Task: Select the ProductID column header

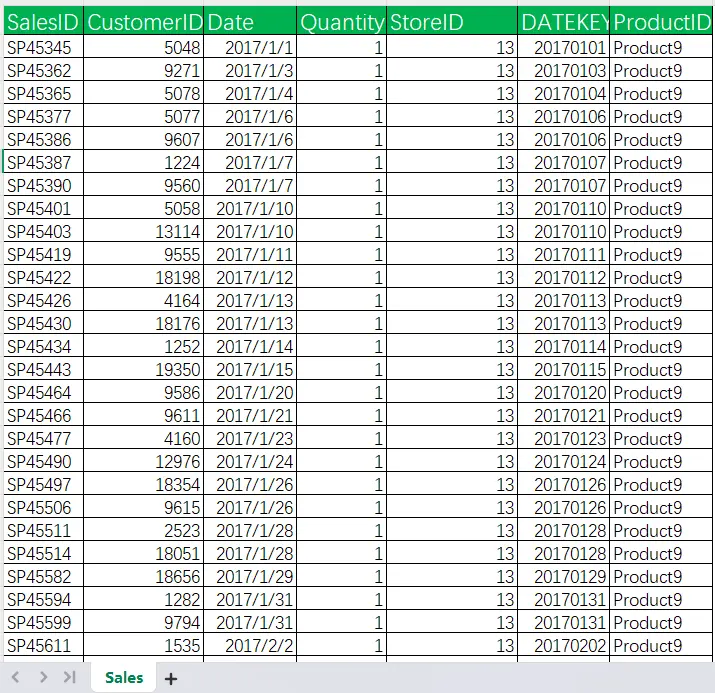Action: (x=662, y=21)
